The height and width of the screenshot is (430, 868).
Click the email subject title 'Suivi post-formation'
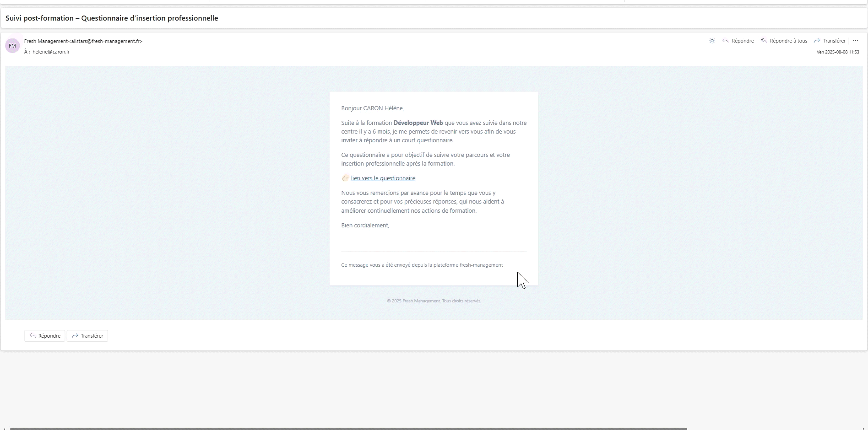(112, 18)
